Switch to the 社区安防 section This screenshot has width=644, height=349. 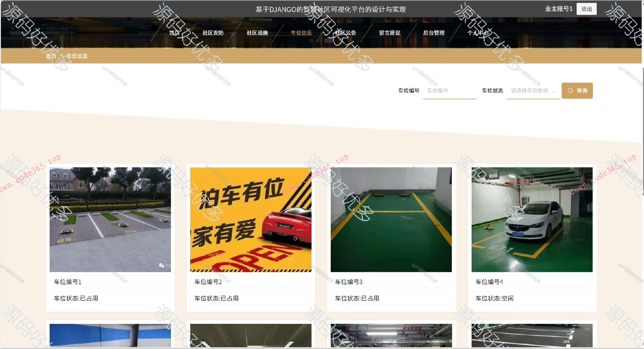[x=213, y=33]
